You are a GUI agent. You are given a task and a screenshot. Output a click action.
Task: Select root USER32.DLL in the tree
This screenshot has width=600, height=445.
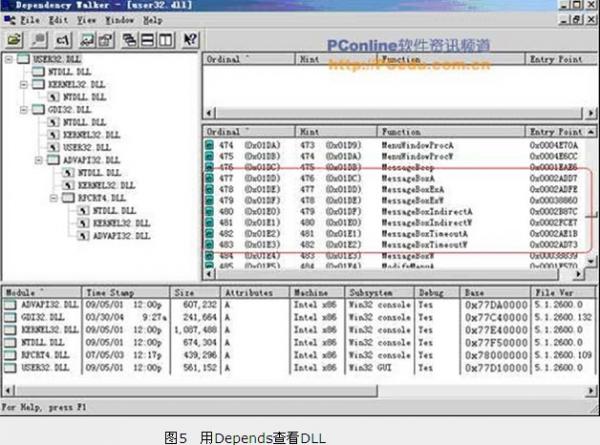pos(57,59)
